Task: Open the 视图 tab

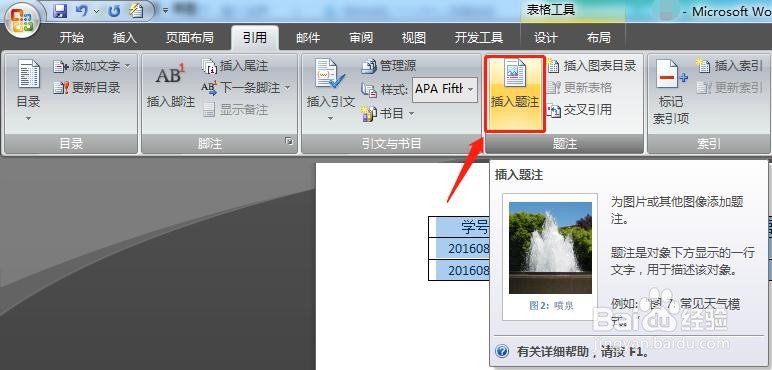Action: click(414, 37)
